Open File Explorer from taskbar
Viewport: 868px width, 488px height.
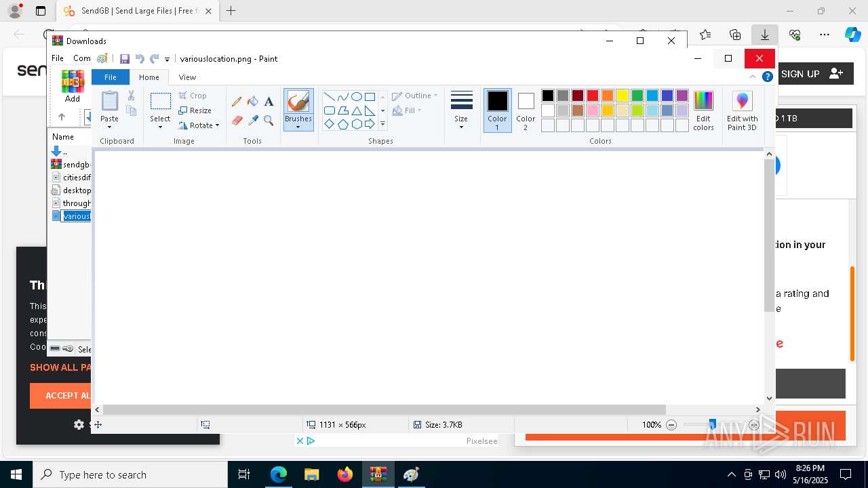pos(311,474)
